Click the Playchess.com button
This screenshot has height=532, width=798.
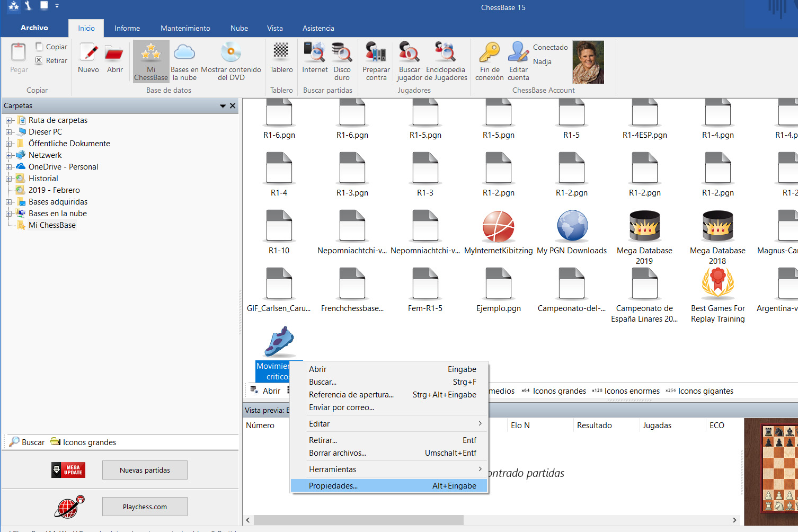[x=145, y=507]
